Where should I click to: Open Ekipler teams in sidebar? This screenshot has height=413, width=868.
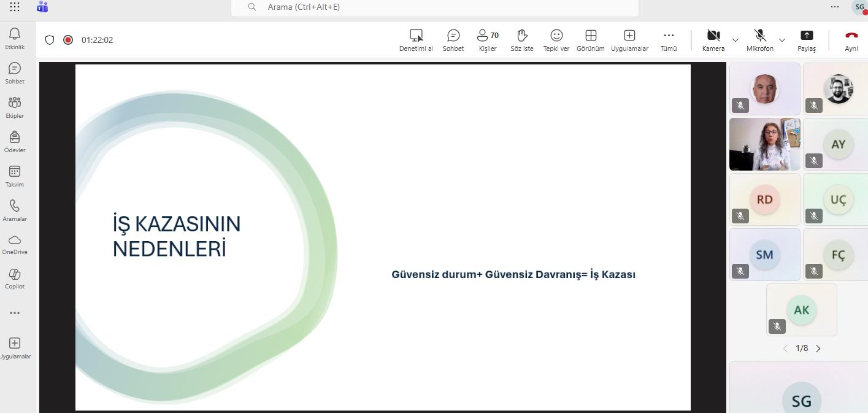point(15,107)
